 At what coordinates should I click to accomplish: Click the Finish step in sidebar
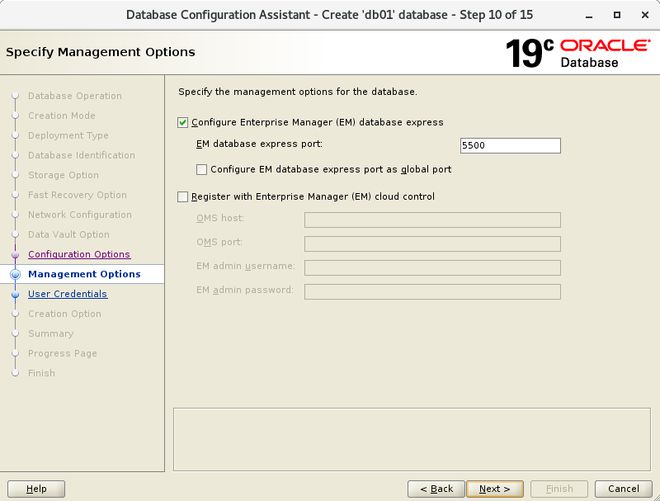pos(41,373)
